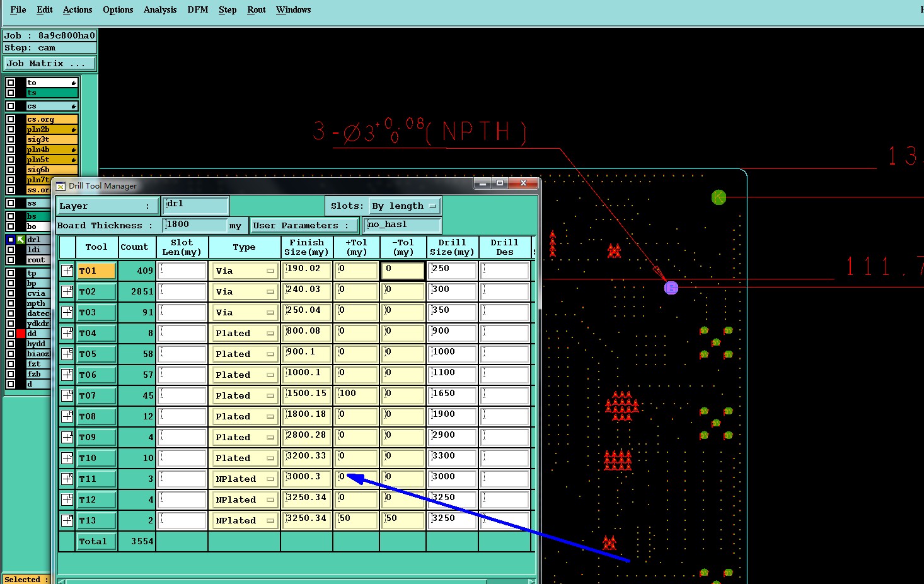This screenshot has width=924, height=584.
Task: Toggle the checkbox for layer sig3t
Action: click(11, 139)
